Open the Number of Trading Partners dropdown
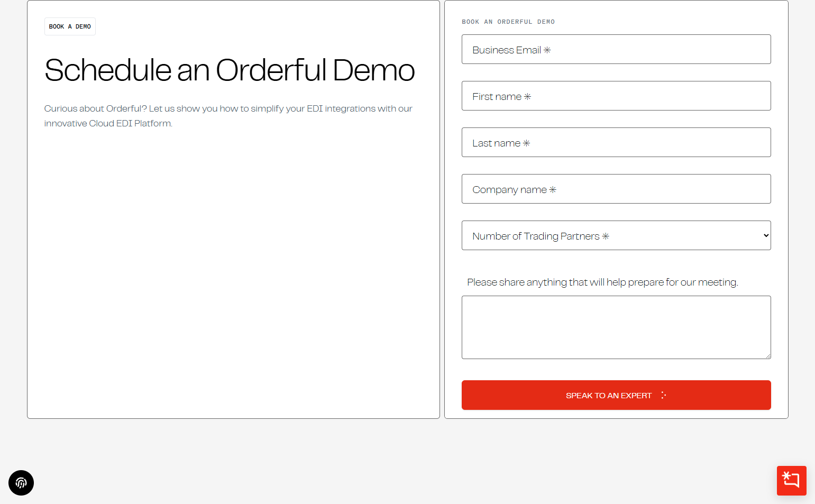 (x=616, y=235)
